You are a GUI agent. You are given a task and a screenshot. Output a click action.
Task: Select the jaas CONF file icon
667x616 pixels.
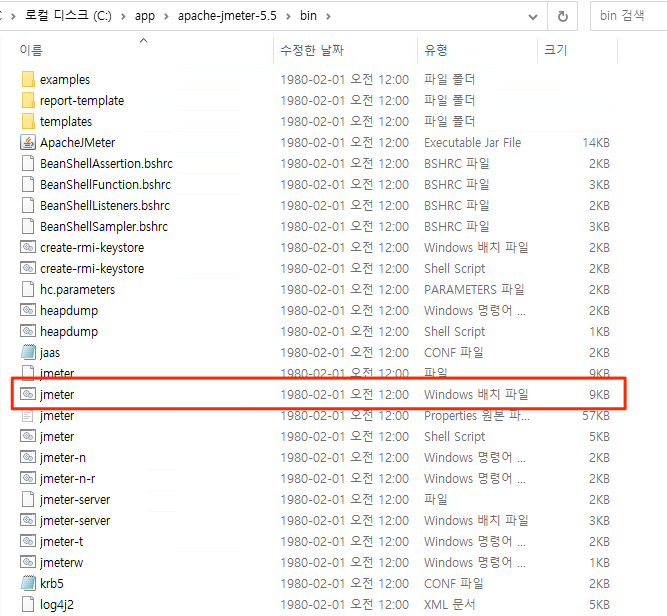(x=28, y=352)
